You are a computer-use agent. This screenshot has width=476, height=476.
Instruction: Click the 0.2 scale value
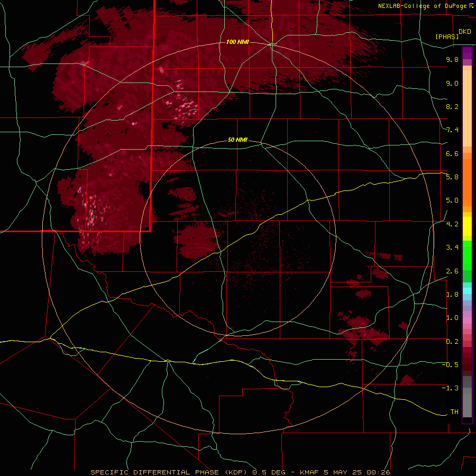[x=452, y=342]
